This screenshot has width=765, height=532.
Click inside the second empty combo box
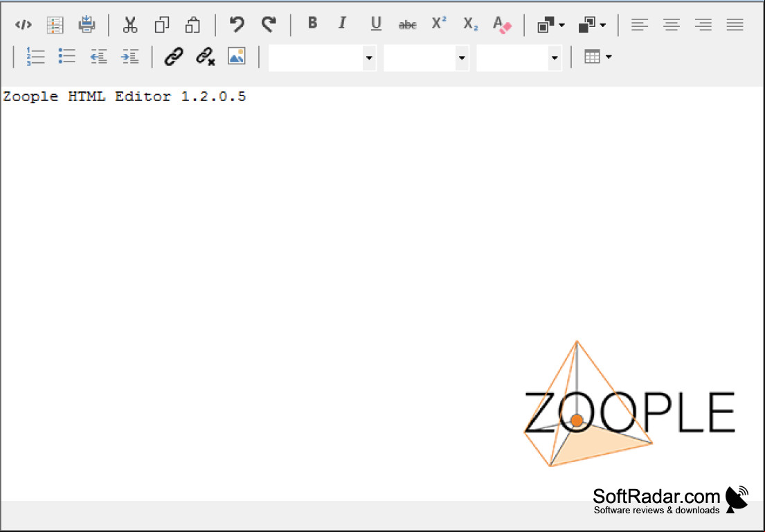[x=419, y=58]
